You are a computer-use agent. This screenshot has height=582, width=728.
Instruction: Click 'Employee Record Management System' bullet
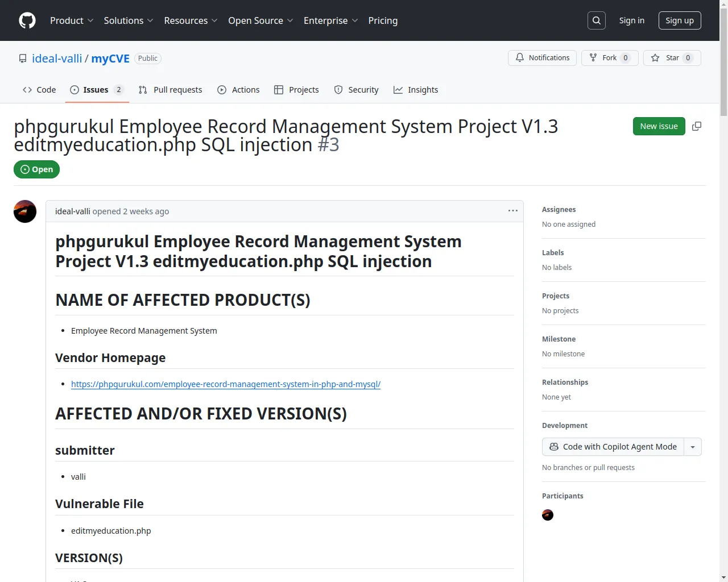144,331
